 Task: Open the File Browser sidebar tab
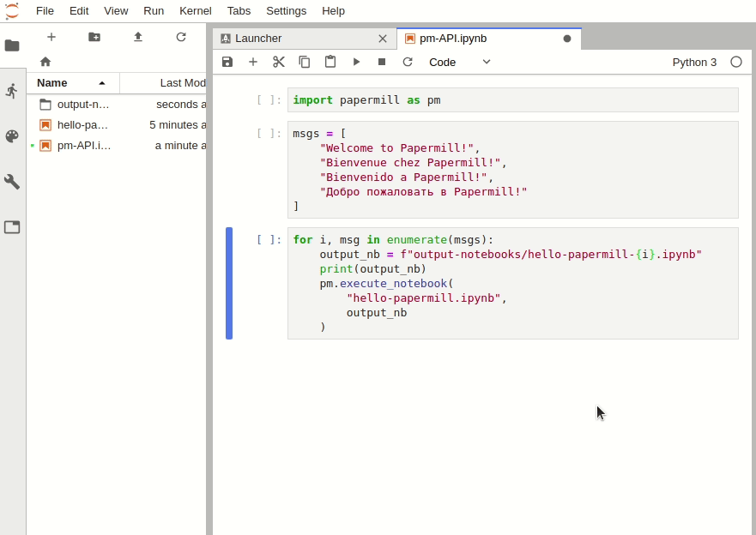pyautogui.click(x=12, y=45)
